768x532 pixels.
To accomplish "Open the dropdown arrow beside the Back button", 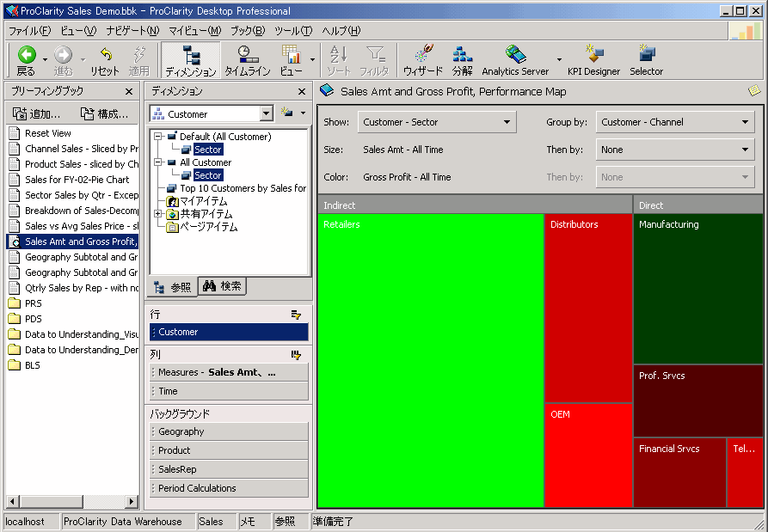I will click(45, 60).
